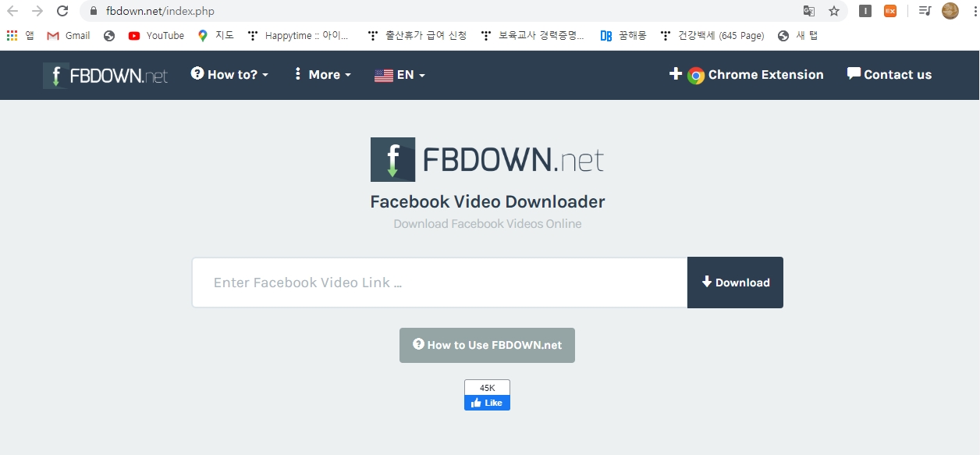Open the 보육교사 경력증명 bookmark
Viewport: 980px width, 455px height.
click(x=533, y=35)
